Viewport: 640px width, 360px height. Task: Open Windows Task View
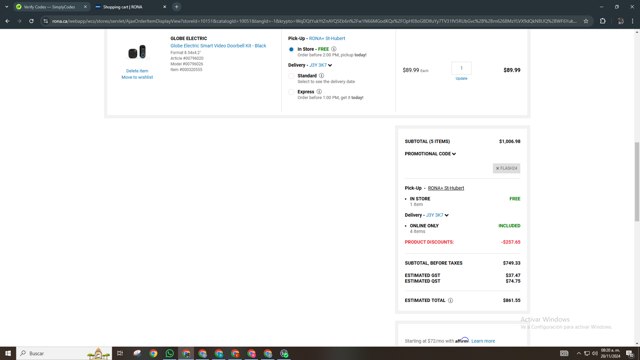tap(120, 353)
